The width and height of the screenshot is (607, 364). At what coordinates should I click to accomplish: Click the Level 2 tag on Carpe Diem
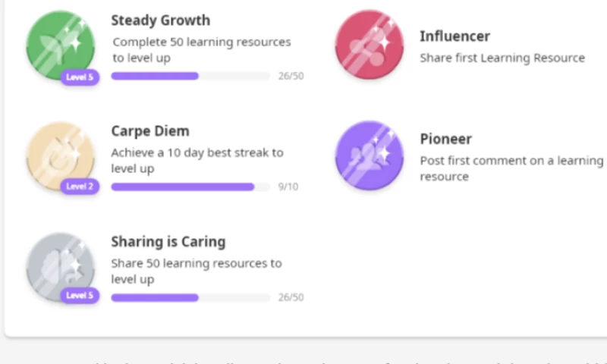point(80,187)
